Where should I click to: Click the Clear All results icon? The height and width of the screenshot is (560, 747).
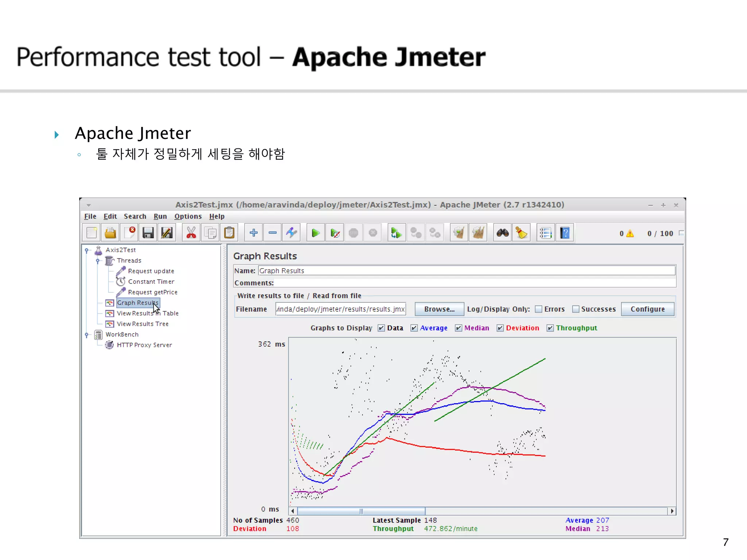478,233
